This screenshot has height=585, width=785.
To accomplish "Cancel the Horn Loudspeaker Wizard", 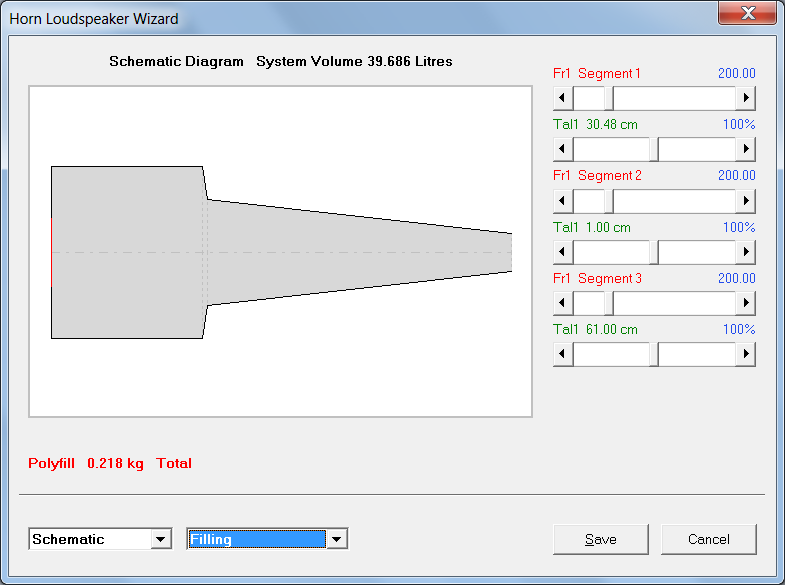I will coord(708,539).
